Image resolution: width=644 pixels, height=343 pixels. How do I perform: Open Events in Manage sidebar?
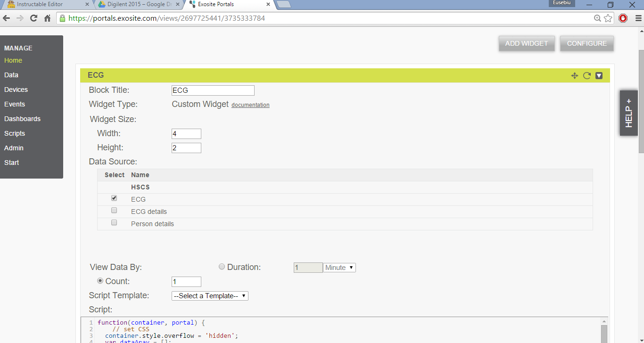coord(15,104)
